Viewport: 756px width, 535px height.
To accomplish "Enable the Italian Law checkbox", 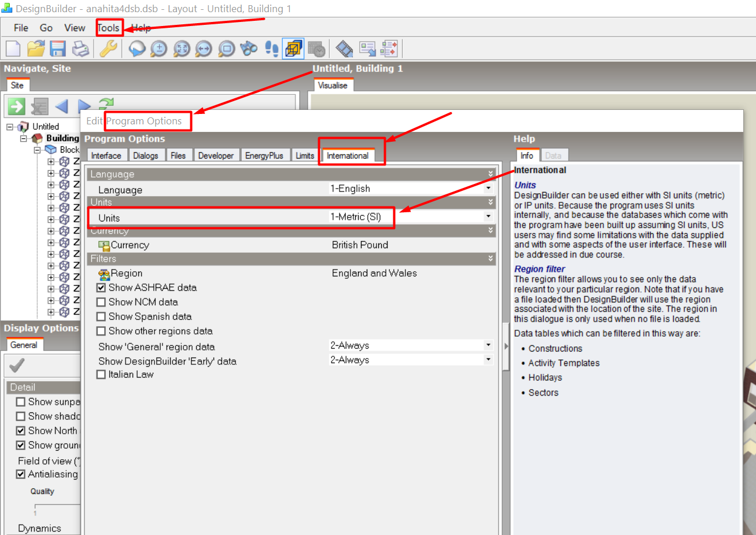I will click(x=101, y=374).
